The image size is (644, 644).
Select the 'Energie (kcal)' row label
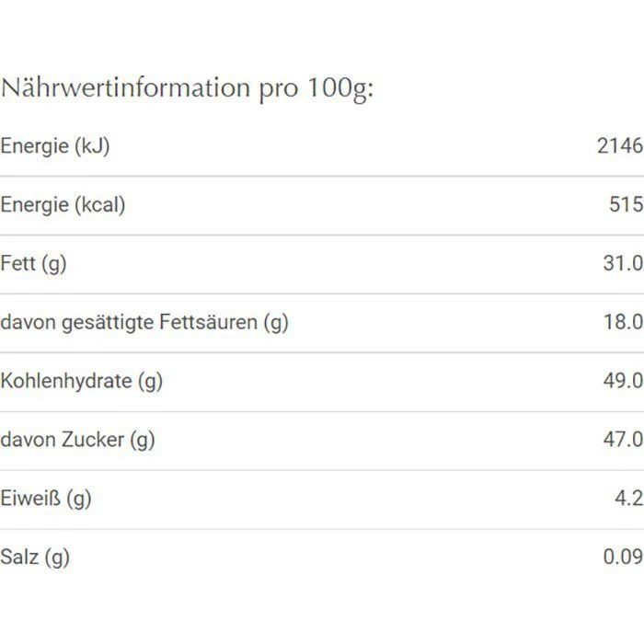point(63,204)
